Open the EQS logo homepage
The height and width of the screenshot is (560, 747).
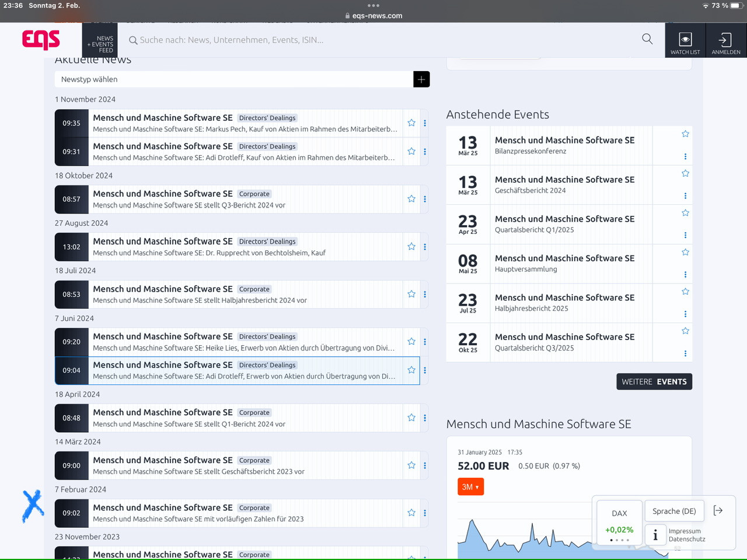(x=41, y=40)
